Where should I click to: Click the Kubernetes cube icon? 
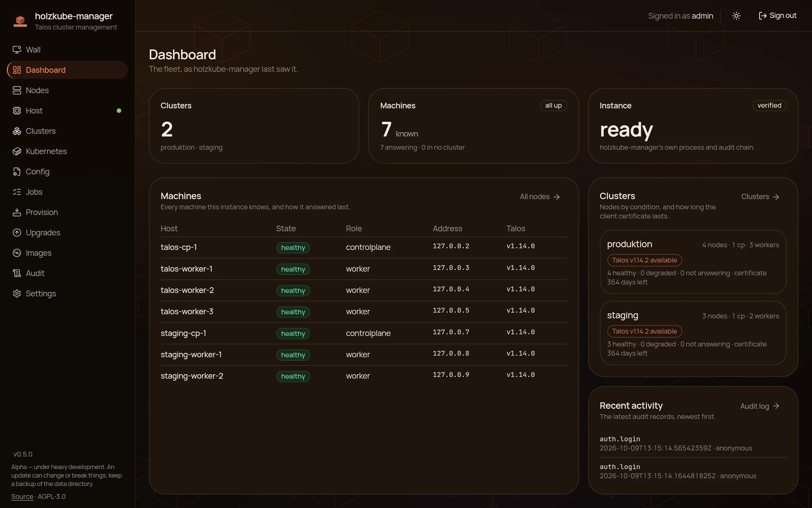point(17,151)
